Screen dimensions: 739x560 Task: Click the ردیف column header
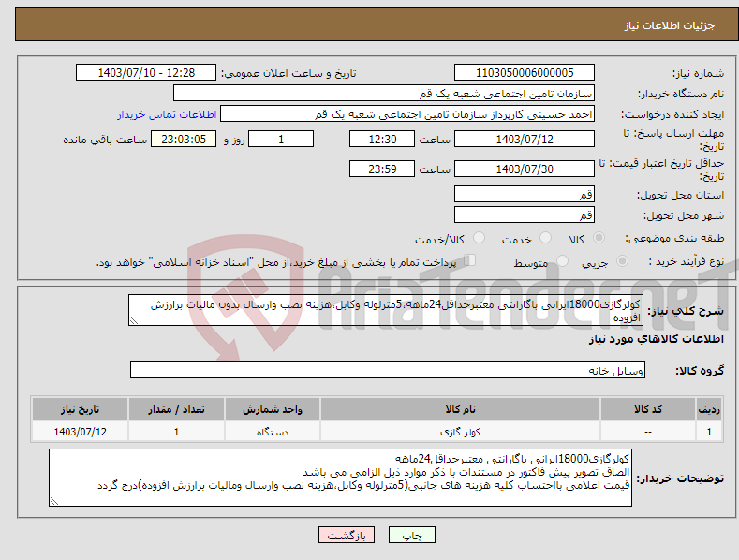[709, 409]
